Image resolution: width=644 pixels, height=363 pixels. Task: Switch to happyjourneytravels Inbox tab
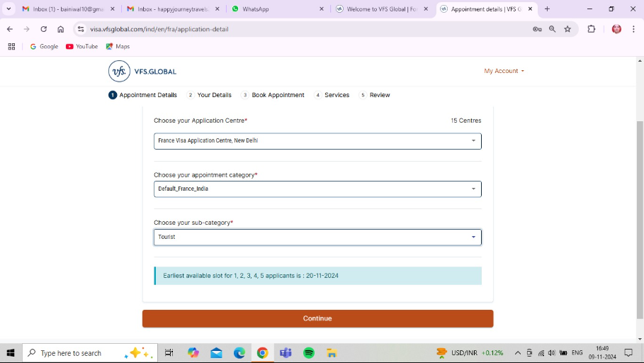[174, 9]
